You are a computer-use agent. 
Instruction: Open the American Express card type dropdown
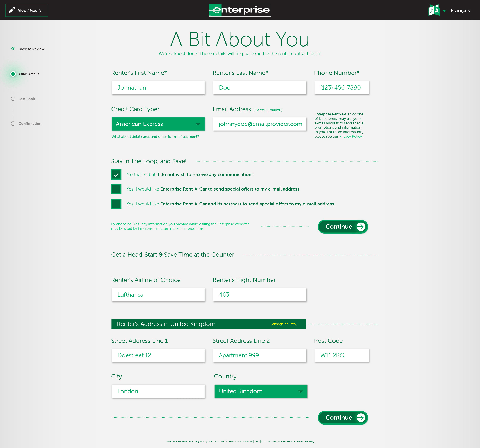point(158,124)
